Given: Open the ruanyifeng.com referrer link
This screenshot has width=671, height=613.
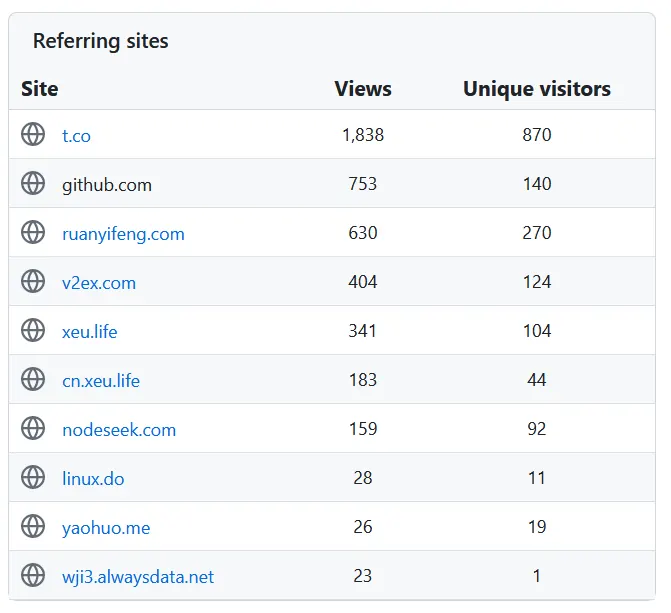Looking at the screenshot, I should (123, 234).
